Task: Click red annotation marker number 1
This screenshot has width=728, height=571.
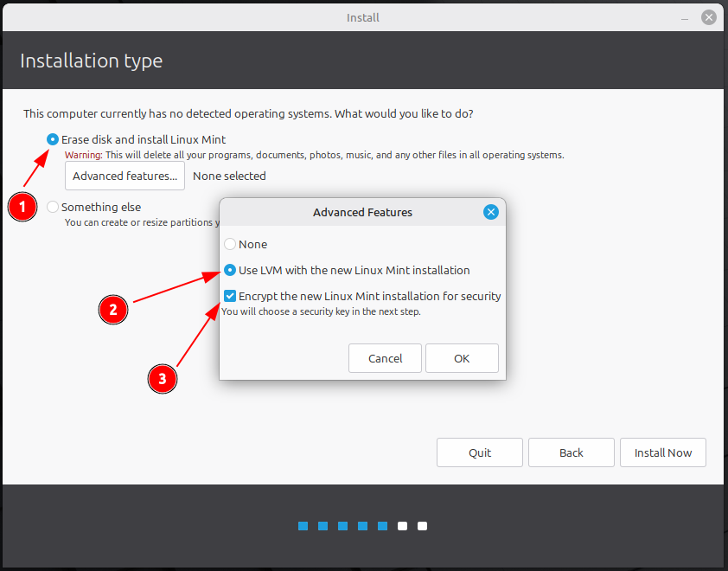Action: click(x=22, y=208)
